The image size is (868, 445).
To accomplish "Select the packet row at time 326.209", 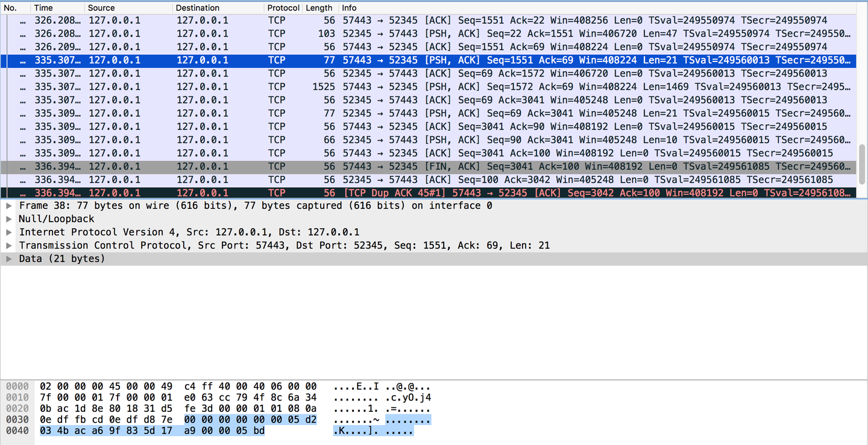I will click(x=428, y=47).
